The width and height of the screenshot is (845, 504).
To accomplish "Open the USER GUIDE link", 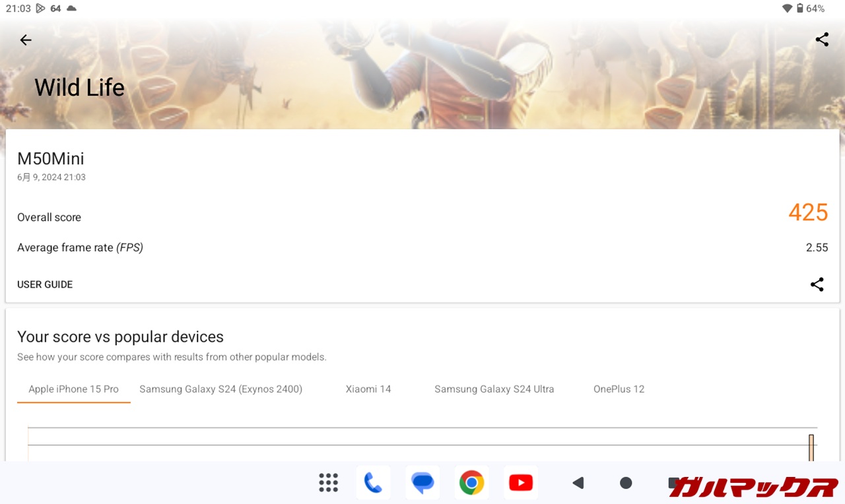I will tap(45, 284).
